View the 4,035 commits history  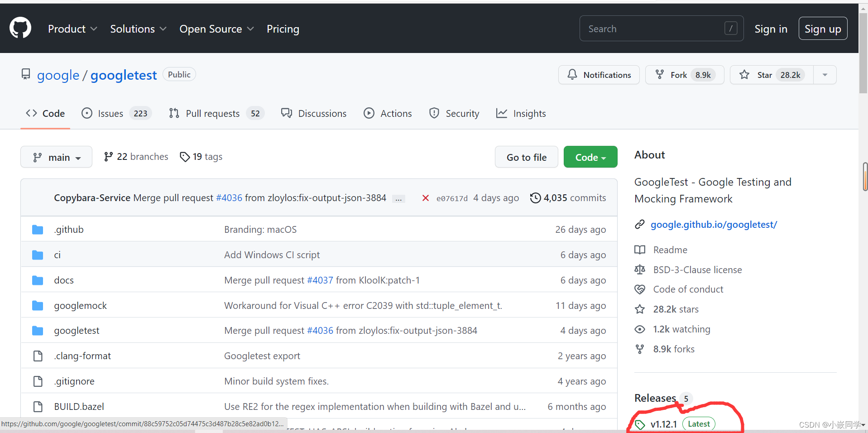[568, 198]
